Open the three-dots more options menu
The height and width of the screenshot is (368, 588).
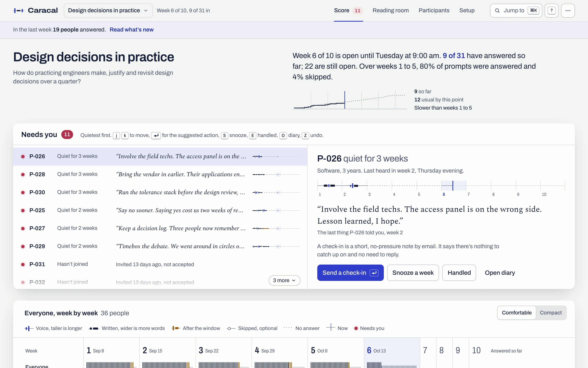click(568, 10)
